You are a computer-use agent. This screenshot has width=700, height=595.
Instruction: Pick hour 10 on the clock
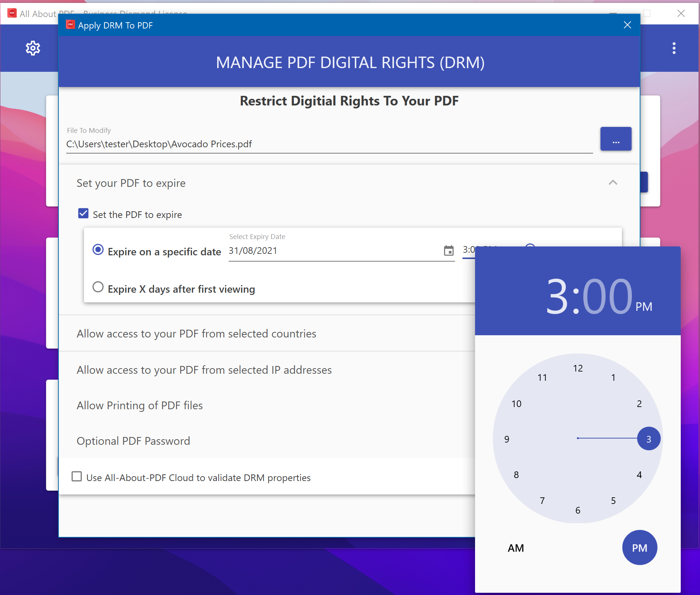tap(516, 404)
